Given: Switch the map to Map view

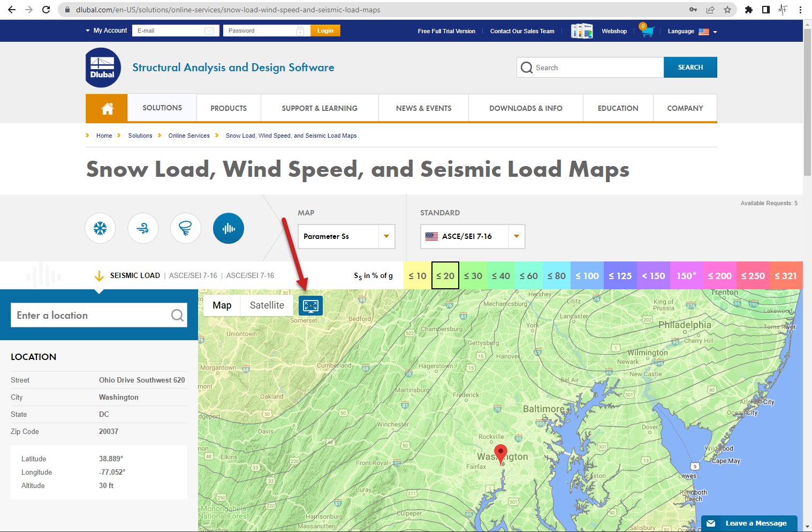Looking at the screenshot, I should pos(222,305).
